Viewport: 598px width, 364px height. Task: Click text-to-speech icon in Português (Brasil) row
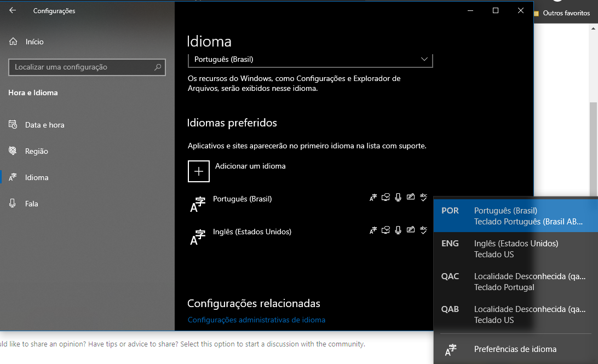click(x=386, y=197)
